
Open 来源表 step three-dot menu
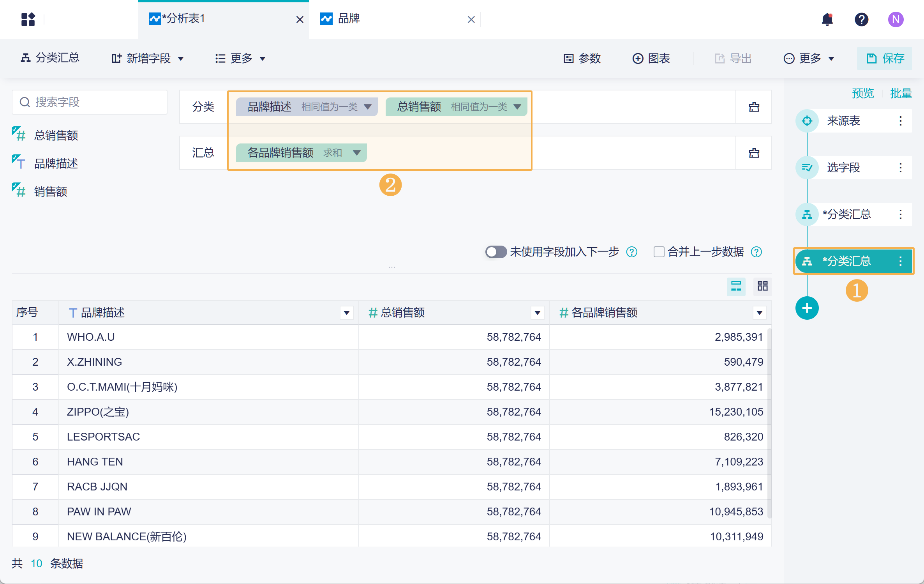point(900,121)
